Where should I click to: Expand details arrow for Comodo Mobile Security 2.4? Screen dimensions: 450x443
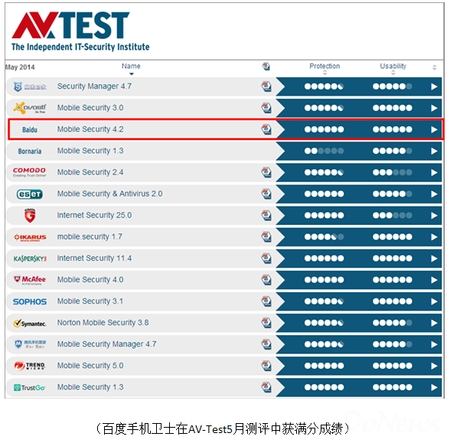[434, 172]
